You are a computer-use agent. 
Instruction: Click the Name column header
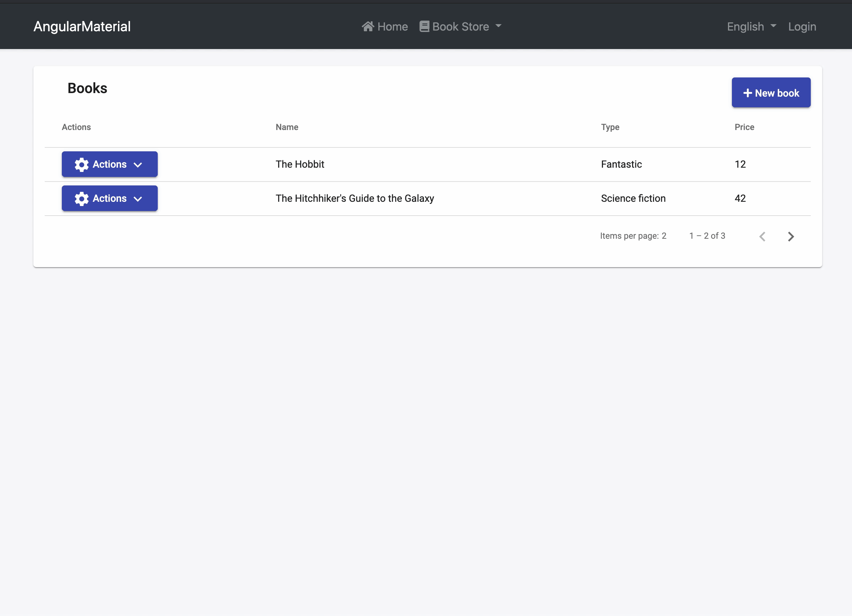coord(287,127)
